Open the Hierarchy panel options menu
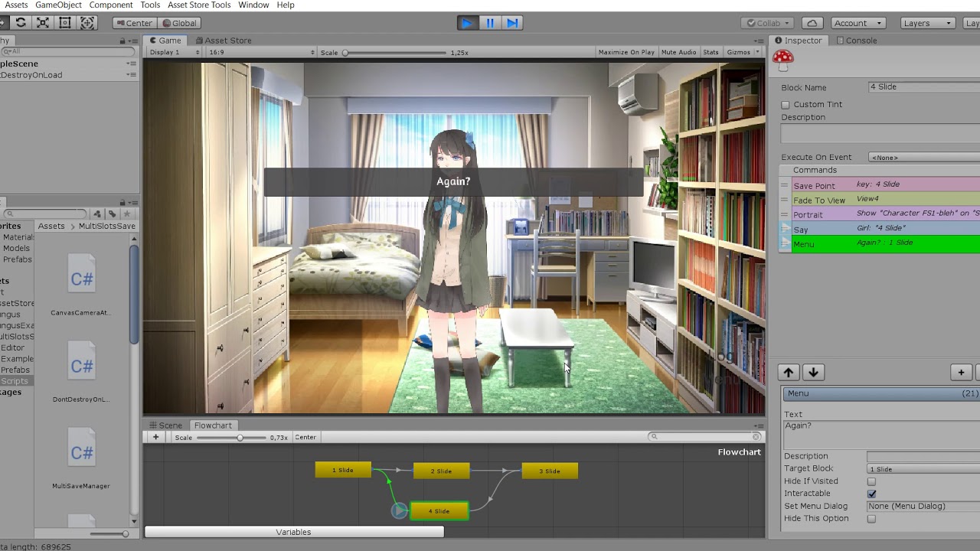This screenshot has height=551, width=980. pyautogui.click(x=132, y=41)
